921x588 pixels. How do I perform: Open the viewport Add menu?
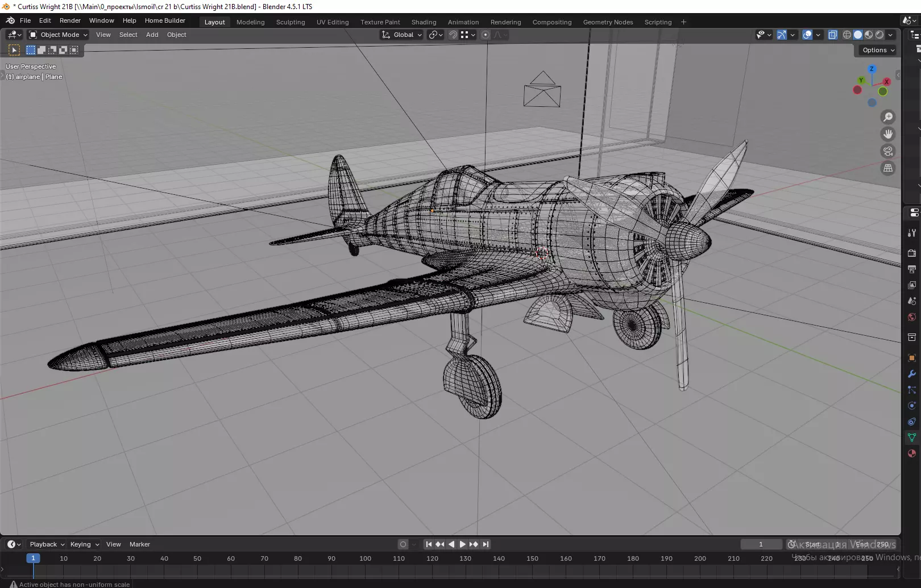(x=152, y=35)
